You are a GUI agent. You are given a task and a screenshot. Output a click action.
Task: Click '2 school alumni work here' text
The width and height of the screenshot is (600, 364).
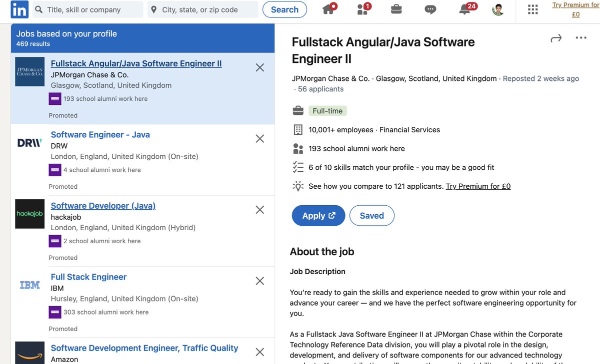point(102,241)
